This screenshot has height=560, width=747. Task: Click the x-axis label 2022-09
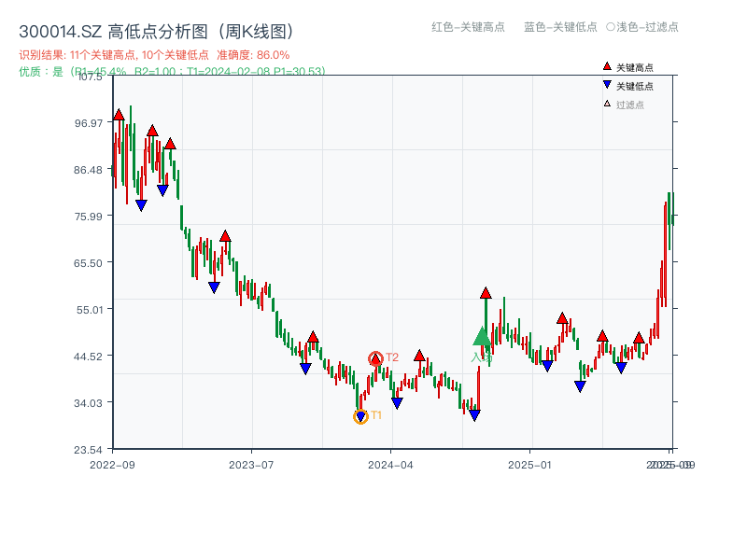[x=112, y=465]
